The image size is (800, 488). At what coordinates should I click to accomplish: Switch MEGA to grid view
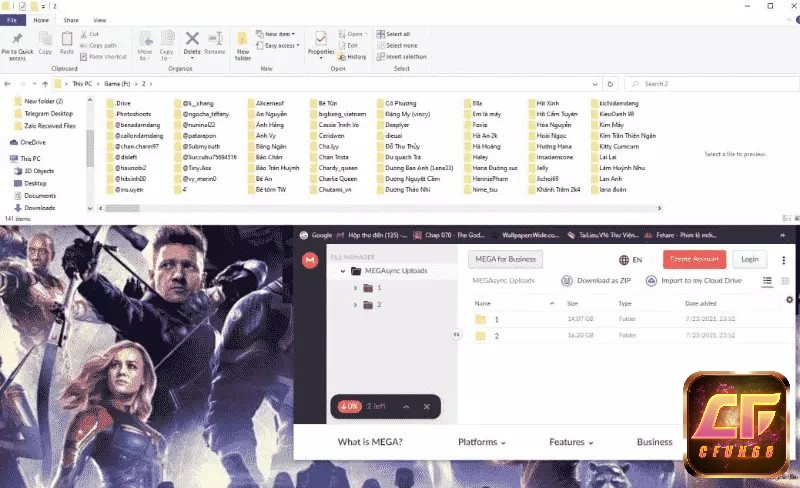coord(785,281)
